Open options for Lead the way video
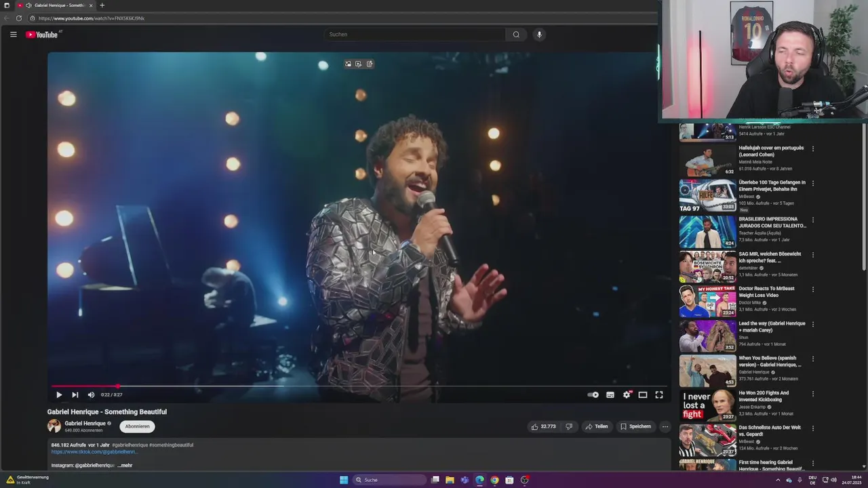868x488 pixels. (x=813, y=325)
